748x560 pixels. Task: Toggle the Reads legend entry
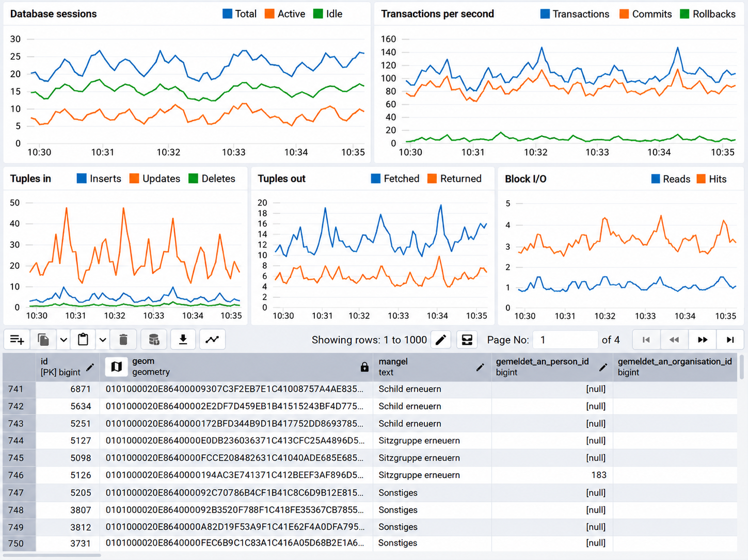(x=671, y=179)
